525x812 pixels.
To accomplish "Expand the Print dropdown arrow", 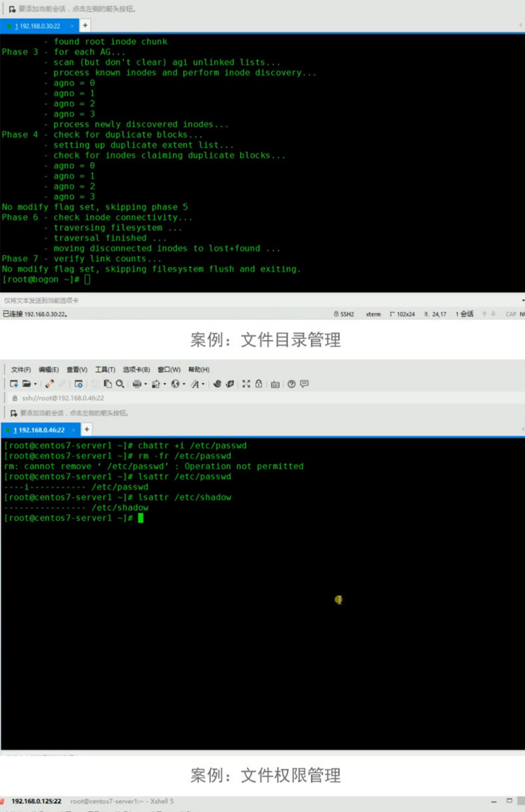I will (146, 384).
